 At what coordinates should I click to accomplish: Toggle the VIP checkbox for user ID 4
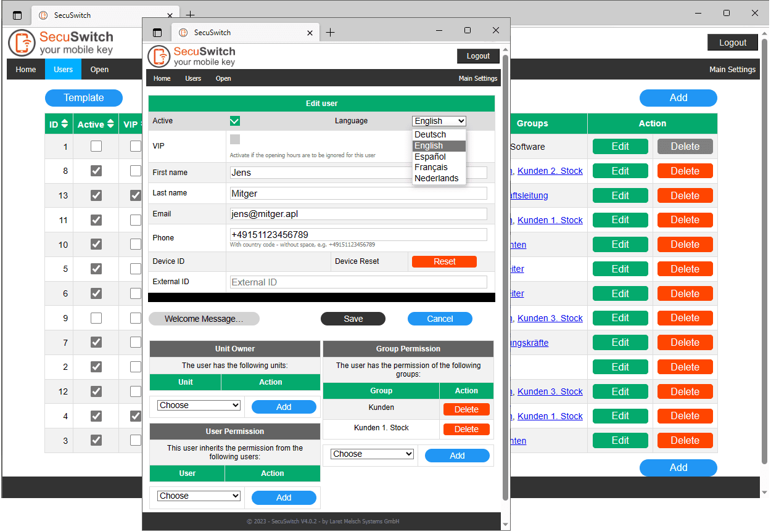[x=136, y=416]
